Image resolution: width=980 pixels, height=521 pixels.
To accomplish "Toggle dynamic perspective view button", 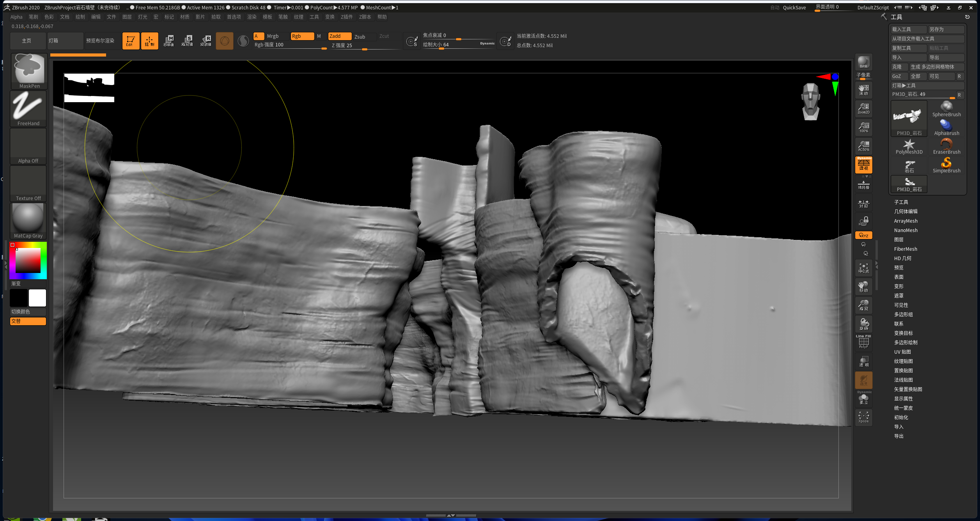I will (863, 165).
